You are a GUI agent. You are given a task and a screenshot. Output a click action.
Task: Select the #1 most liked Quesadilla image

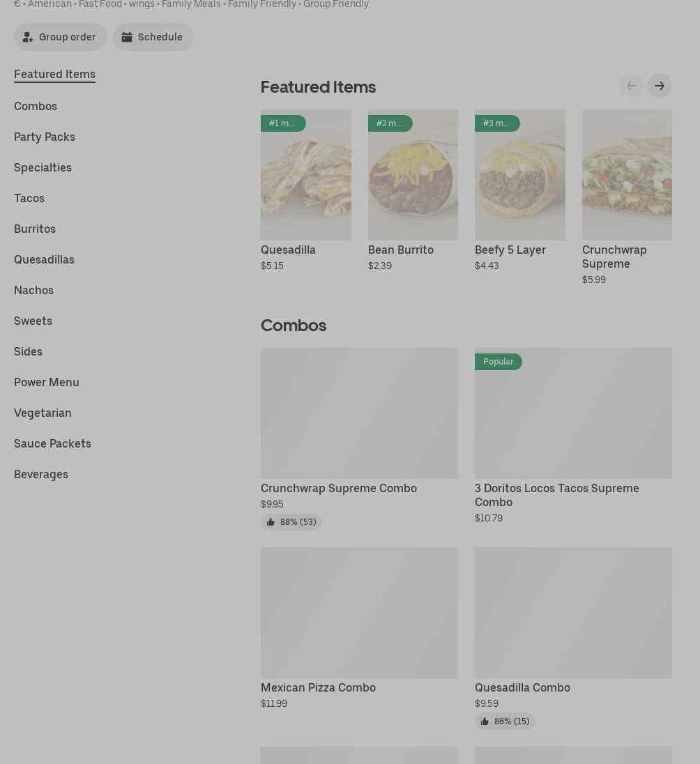click(x=305, y=175)
